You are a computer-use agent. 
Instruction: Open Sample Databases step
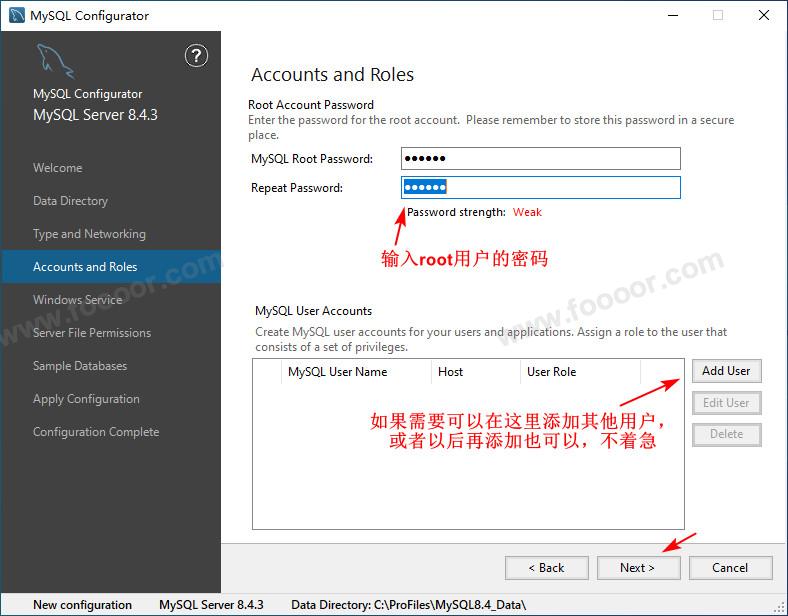pyautogui.click(x=80, y=366)
